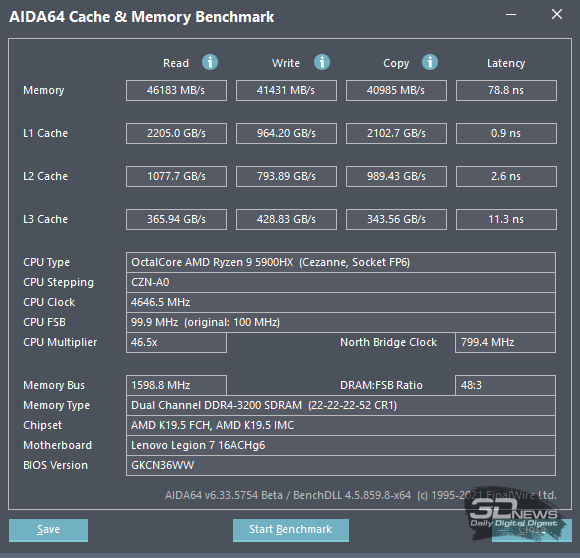Click the Start Benchmark button

[291, 530]
